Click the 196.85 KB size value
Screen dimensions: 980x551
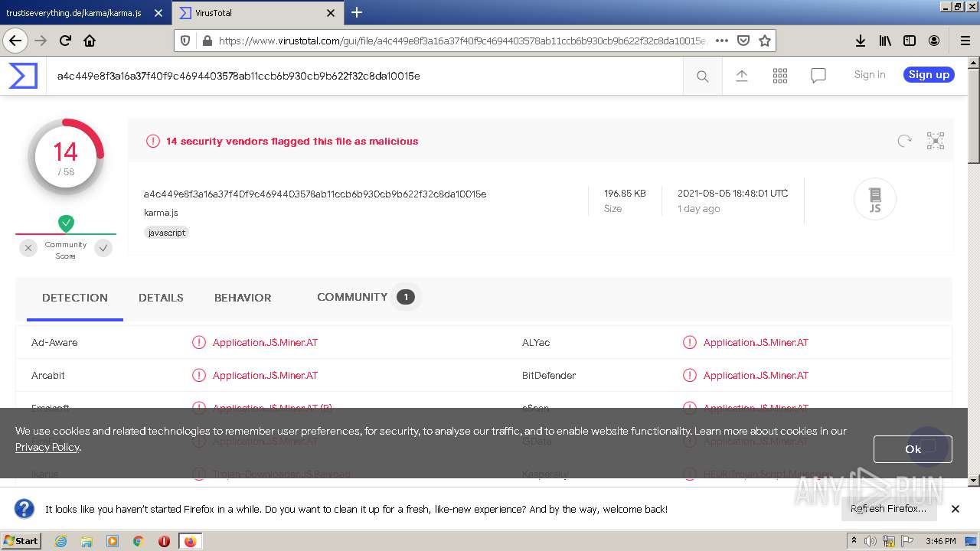coord(625,194)
